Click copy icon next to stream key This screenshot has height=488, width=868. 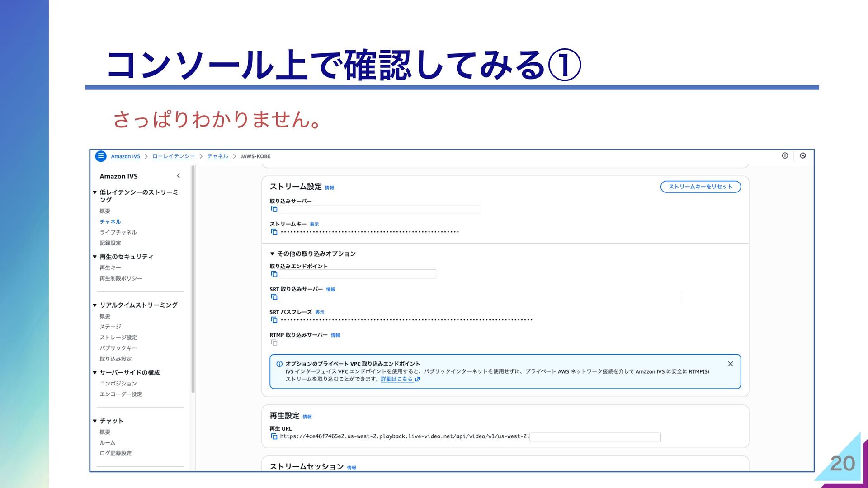click(x=274, y=232)
